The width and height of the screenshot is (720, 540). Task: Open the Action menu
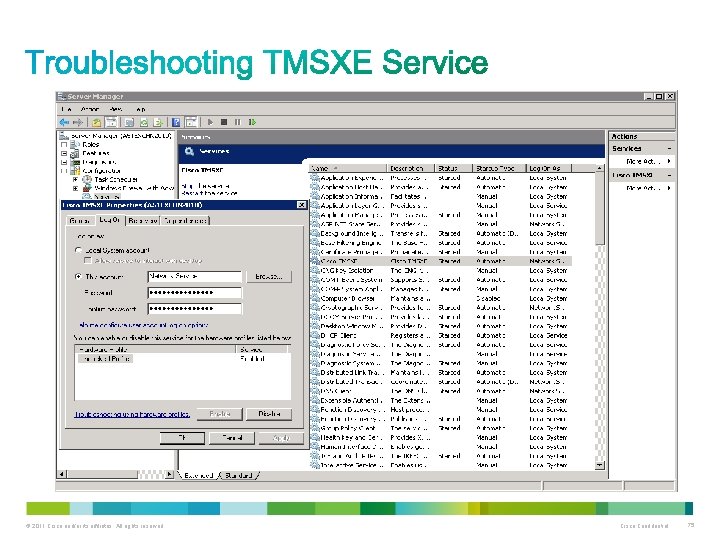(90, 109)
